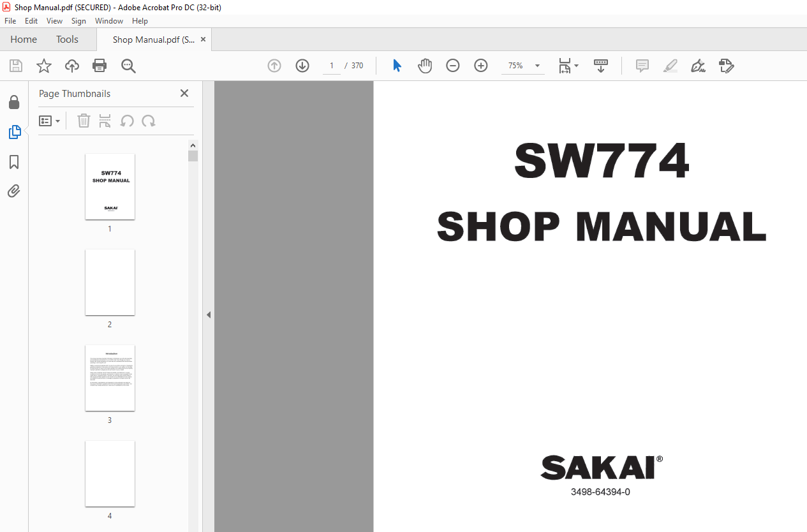807x532 pixels.
Task: Open the Bookmarks panel
Action: point(14,162)
